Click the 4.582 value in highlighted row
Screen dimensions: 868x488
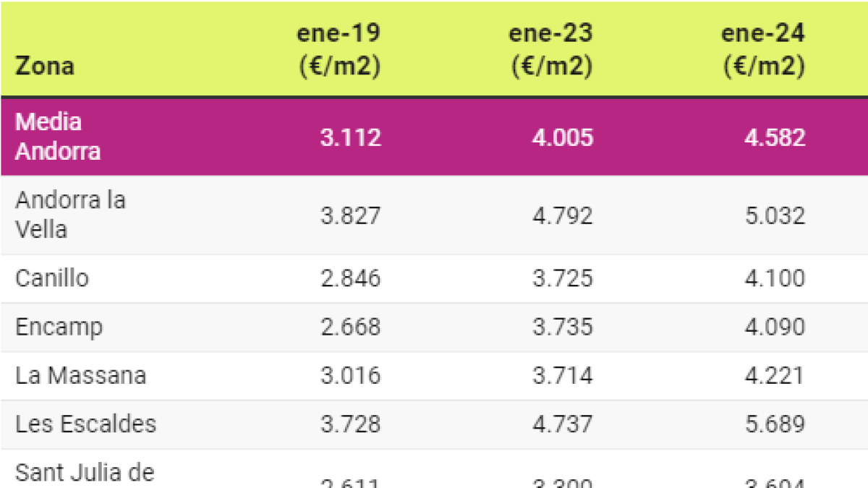pyautogui.click(x=775, y=137)
